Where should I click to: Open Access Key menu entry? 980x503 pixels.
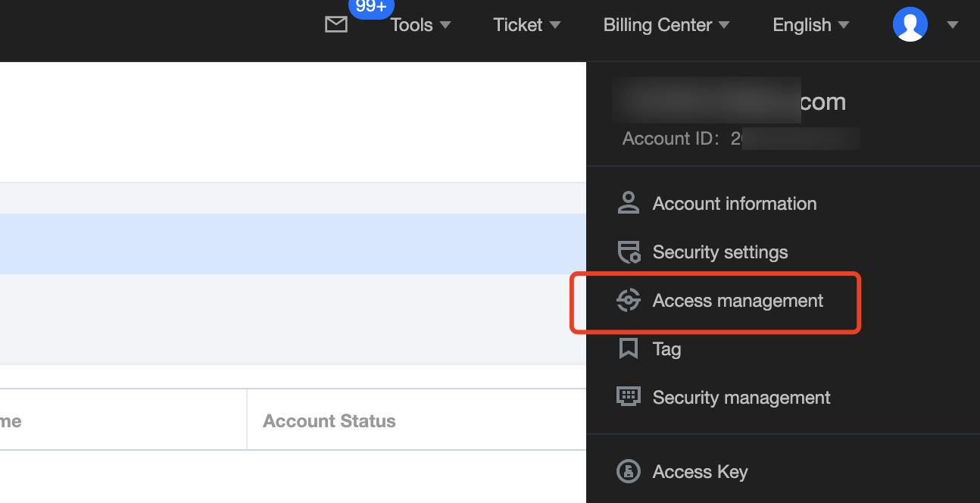700,472
